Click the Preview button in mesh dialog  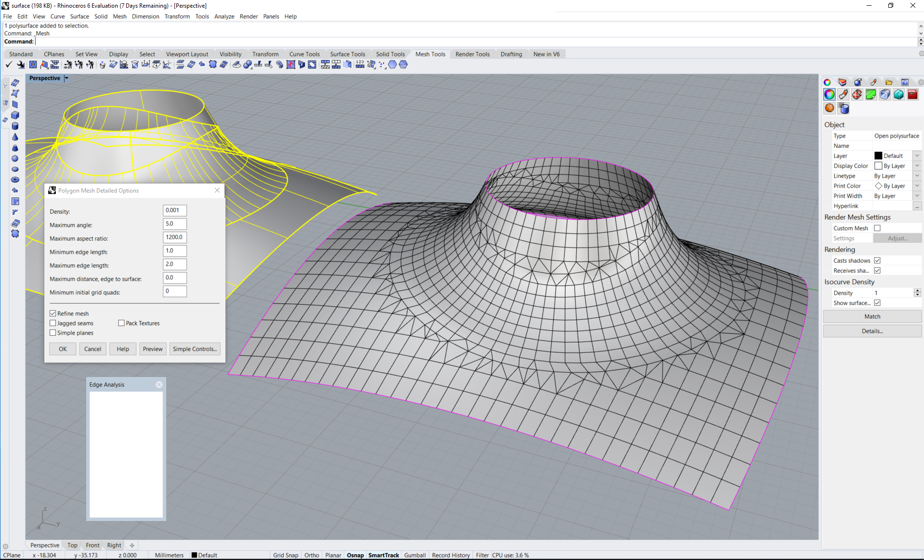pyautogui.click(x=153, y=349)
